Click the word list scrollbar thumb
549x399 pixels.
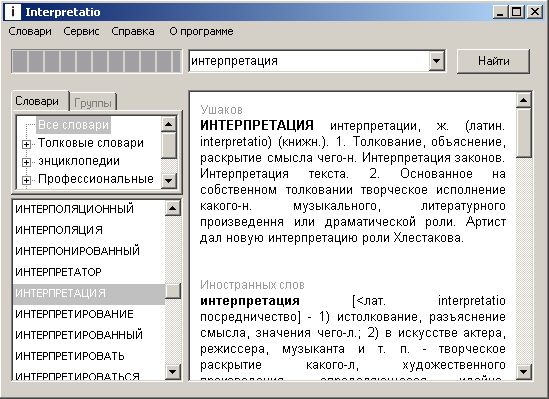pyautogui.click(x=173, y=291)
